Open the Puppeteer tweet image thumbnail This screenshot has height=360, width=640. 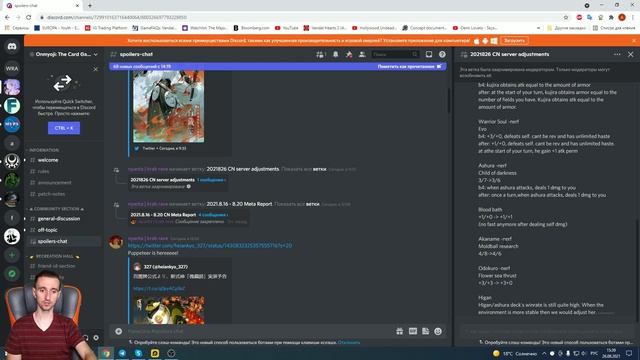pyautogui.click(x=169, y=310)
